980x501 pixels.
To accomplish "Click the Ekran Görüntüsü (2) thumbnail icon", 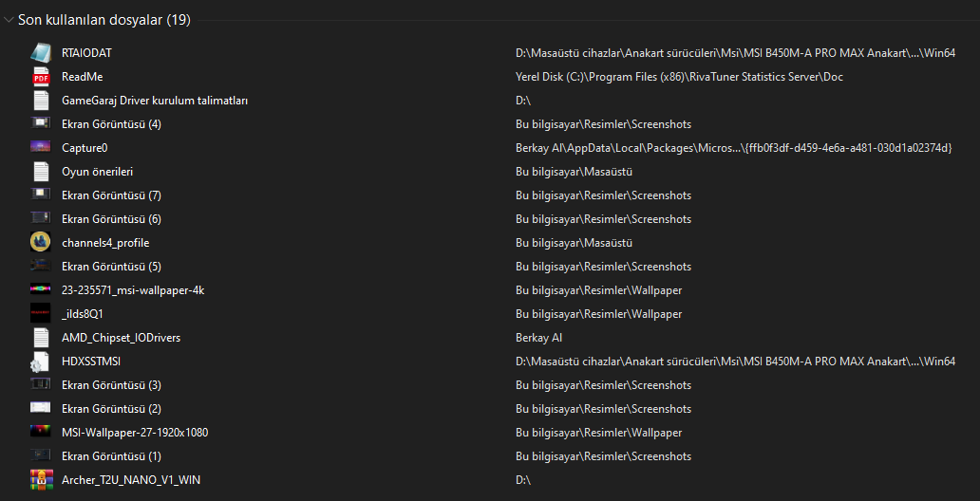I will (41, 408).
